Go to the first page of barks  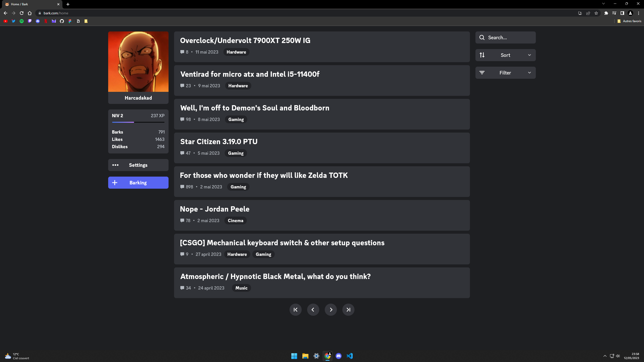coord(295,310)
